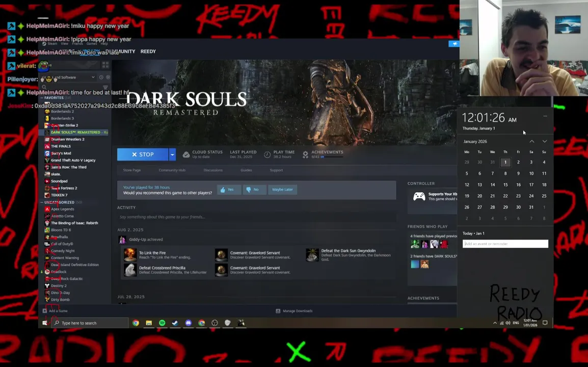Screen dimensions: 588x367
Task: Open the Store Page link
Action: [x=131, y=170]
